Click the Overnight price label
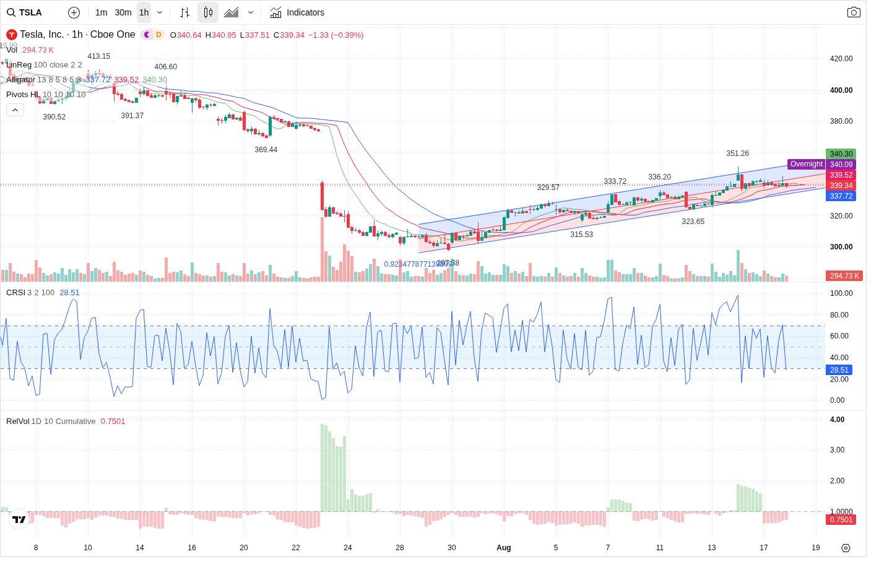The width and height of the screenshot is (879, 588). coord(807,164)
